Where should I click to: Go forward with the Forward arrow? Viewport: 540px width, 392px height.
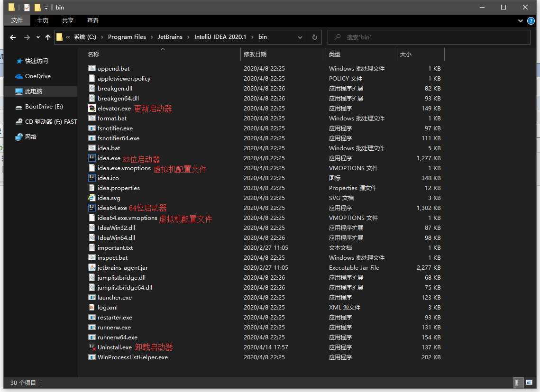pyautogui.click(x=27, y=37)
